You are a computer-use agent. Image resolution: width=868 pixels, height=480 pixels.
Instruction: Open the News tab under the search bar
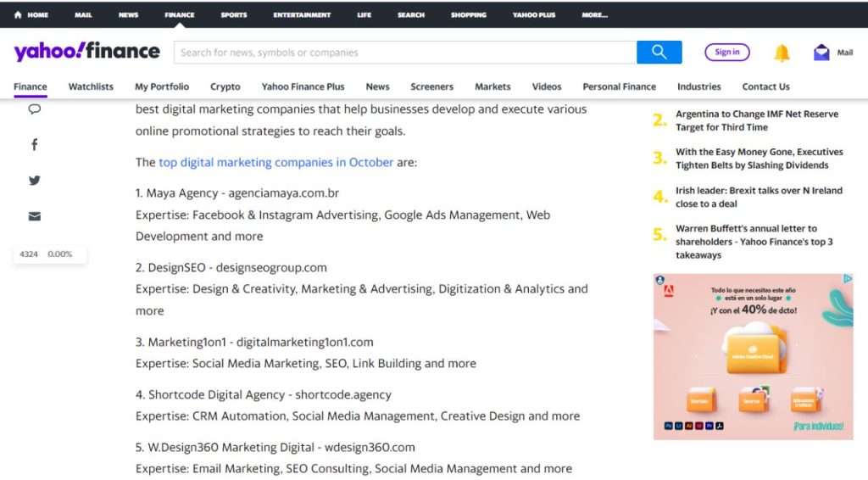[377, 87]
